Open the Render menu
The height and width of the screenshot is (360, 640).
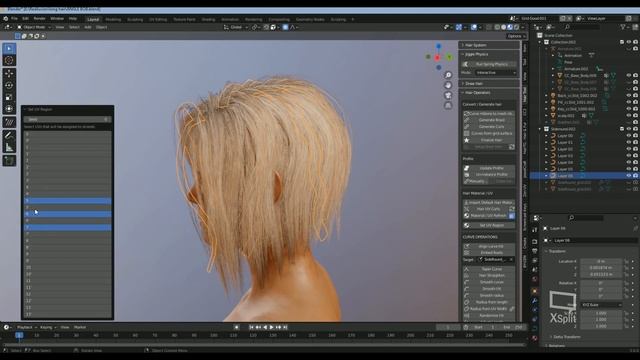tap(40, 19)
